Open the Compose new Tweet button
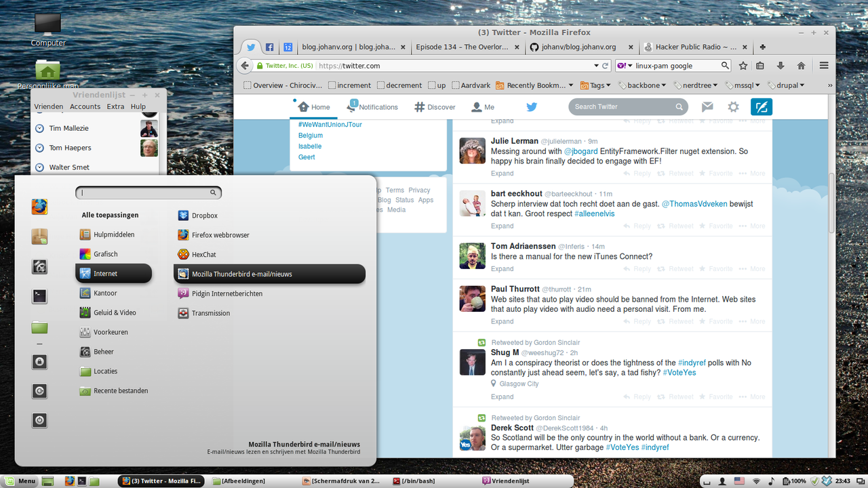Viewport: 868px width, 488px height. (x=762, y=107)
